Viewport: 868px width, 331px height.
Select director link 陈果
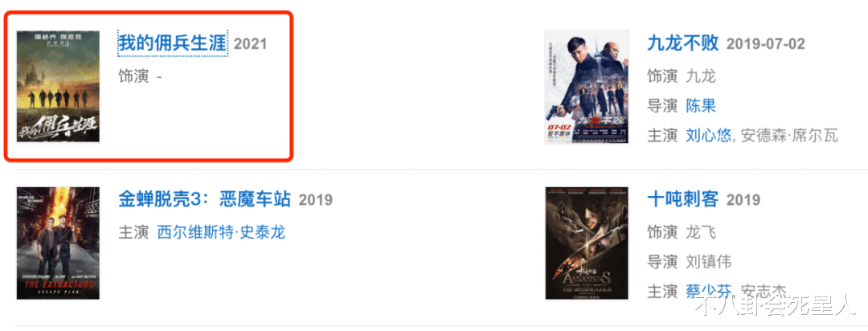pos(701,106)
